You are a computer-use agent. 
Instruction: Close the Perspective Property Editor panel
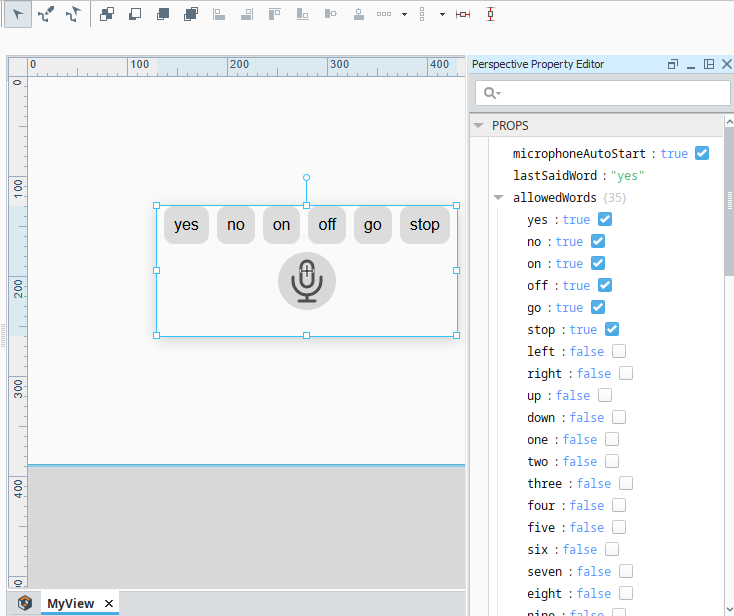tap(727, 64)
